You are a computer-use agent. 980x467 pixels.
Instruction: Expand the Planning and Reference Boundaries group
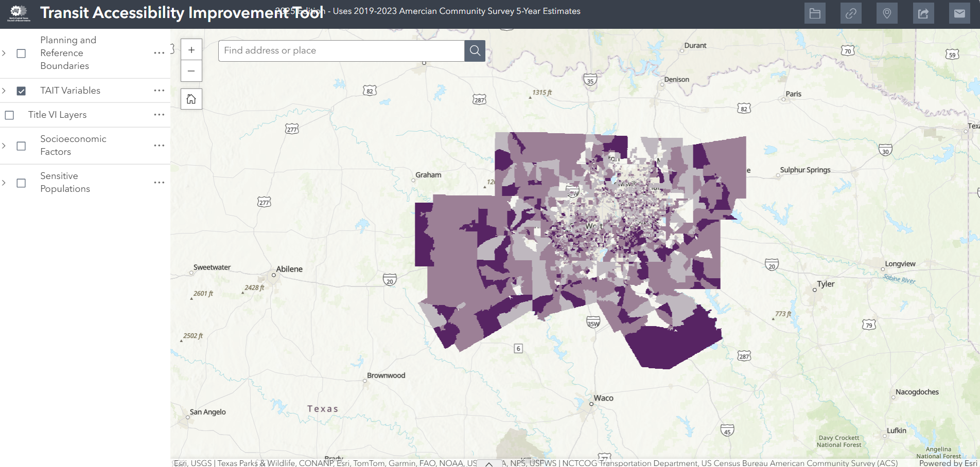point(4,53)
